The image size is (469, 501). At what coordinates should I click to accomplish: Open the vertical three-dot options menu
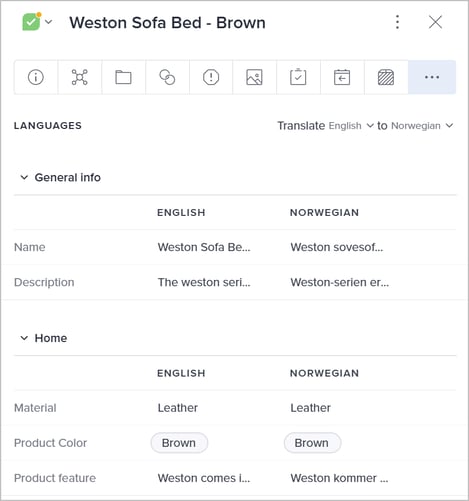coord(397,22)
